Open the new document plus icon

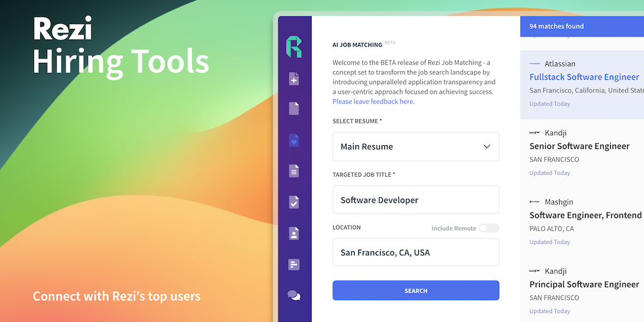click(x=294, y=79)
